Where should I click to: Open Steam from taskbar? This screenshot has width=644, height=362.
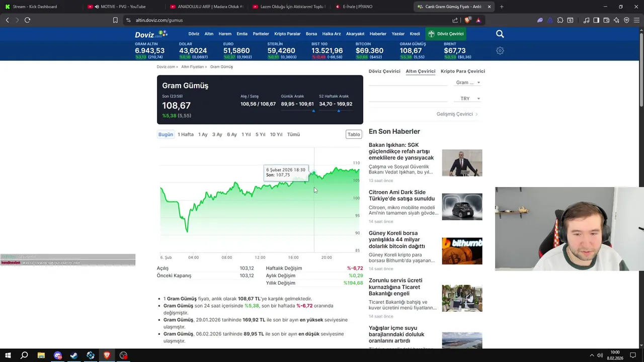tap(74, 355)
